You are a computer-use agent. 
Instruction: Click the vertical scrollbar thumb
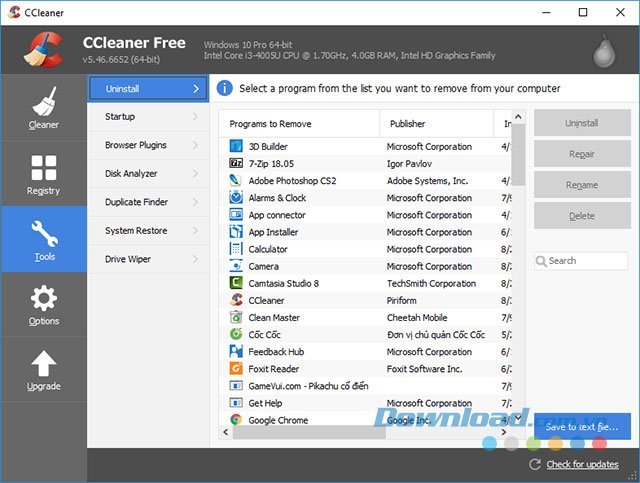[518, 155]
